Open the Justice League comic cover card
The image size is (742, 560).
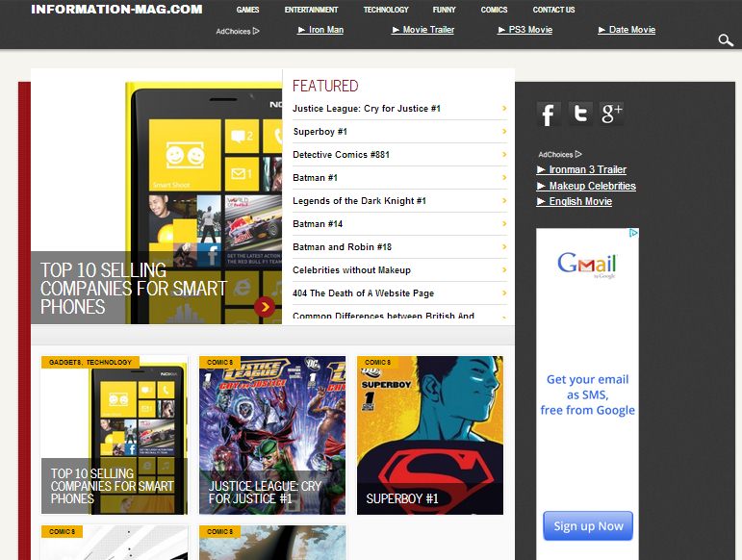(272, 435)
